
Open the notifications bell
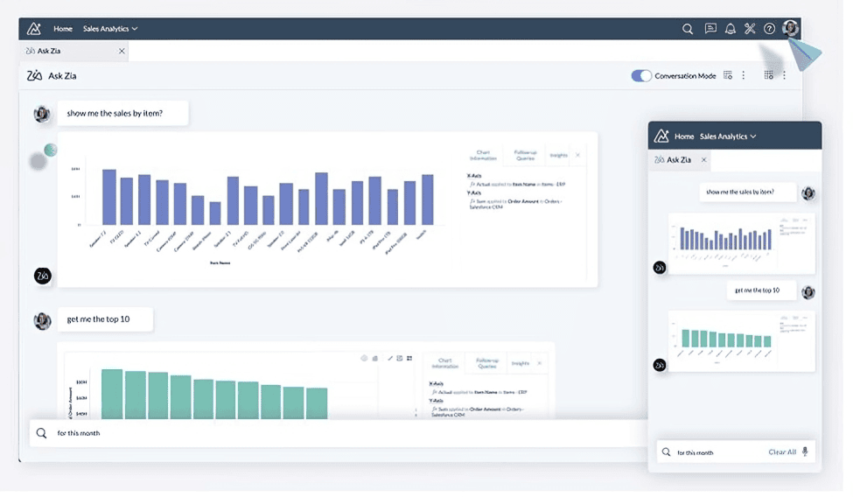[x=730, y=28]
